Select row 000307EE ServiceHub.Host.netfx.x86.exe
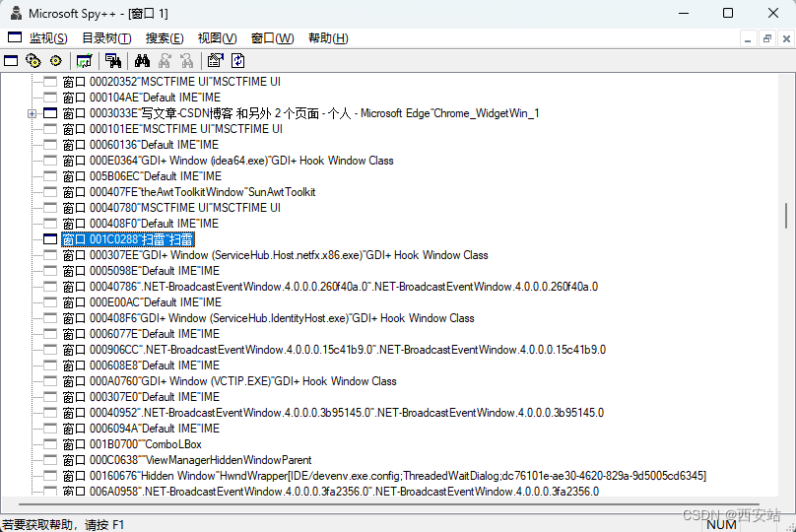Viewport: 796px width, 532px height. [275, 255]
